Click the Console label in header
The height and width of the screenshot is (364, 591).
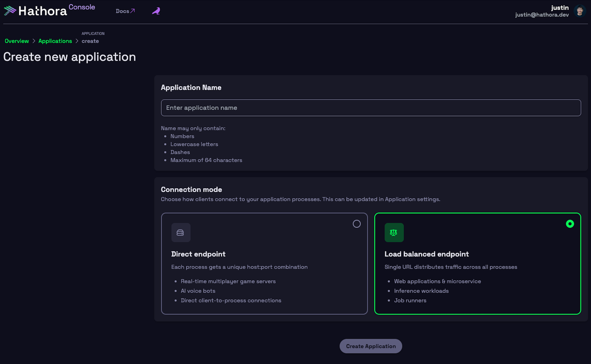pos(82,7)
